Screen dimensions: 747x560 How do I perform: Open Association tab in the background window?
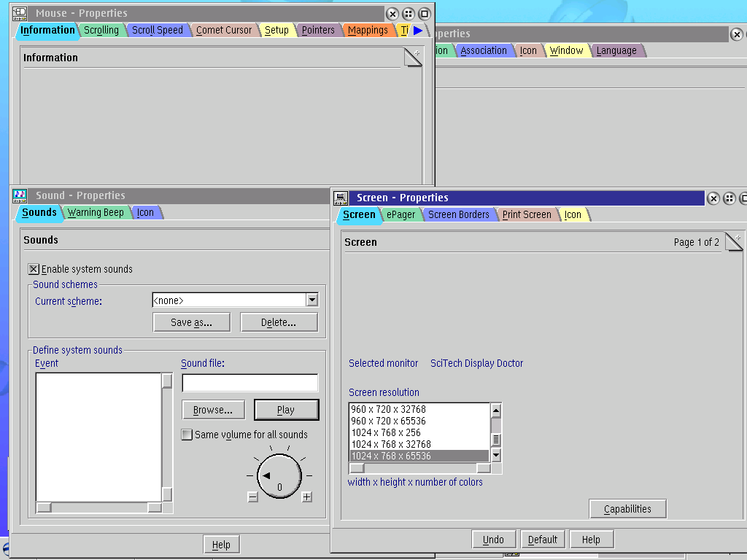pos(484,50)
